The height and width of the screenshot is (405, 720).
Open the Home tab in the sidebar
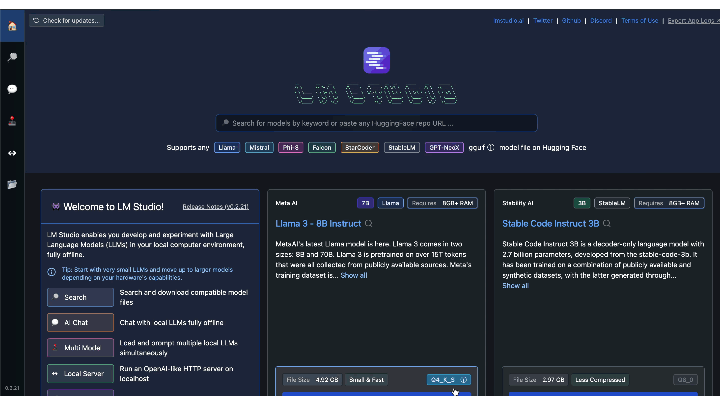[12, 25]
